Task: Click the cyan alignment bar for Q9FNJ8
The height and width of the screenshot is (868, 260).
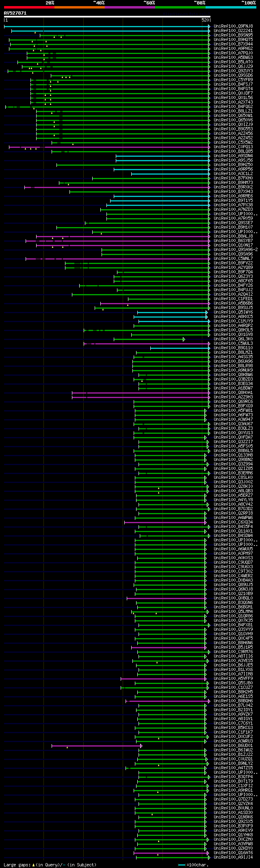Action: [x=107, y=26]
